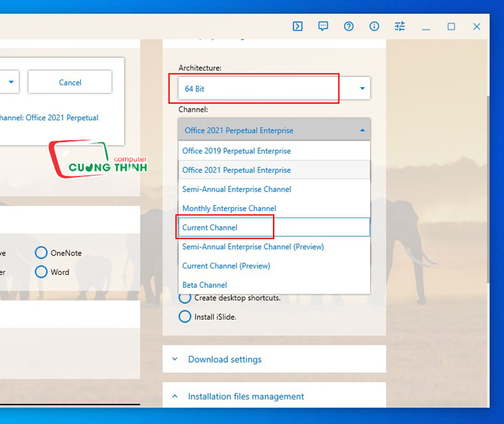Open the settings sliders icon
The height and width of the screenshot is (424, 504).
(x=400, y=27)
